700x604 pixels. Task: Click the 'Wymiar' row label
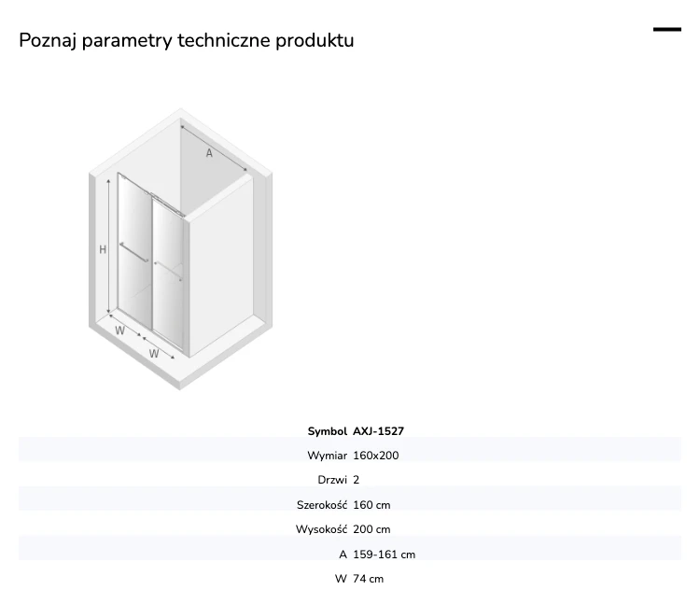click(x=328, y=456)
